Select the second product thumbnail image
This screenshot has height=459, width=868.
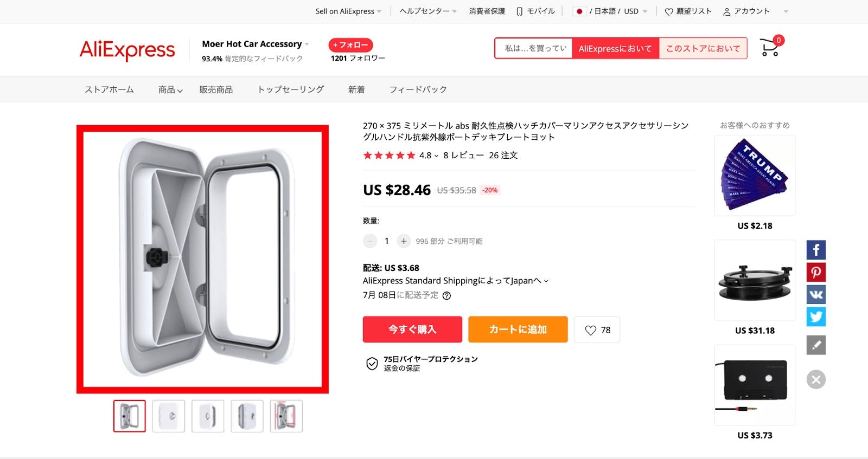tap(169, 416)
